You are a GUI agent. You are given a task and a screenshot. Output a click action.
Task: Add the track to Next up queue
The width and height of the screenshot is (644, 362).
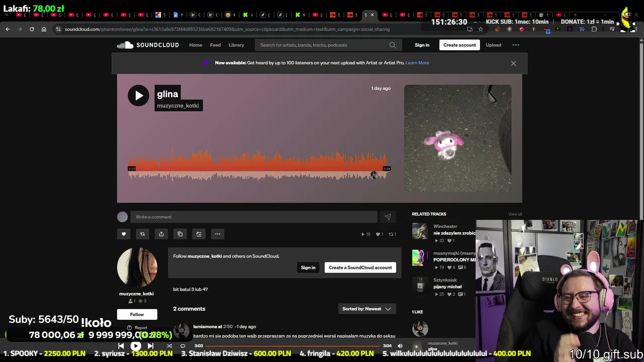(x=199, y=234)
